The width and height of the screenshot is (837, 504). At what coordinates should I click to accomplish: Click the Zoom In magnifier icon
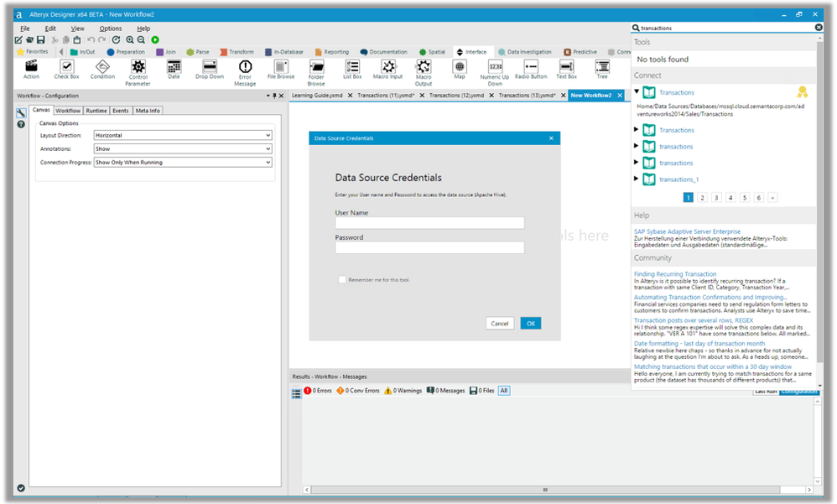130,39
